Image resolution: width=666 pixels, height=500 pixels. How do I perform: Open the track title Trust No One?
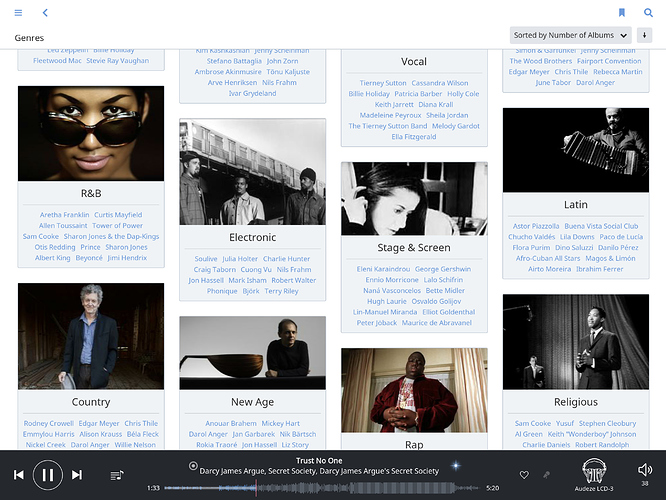(319, 460)
